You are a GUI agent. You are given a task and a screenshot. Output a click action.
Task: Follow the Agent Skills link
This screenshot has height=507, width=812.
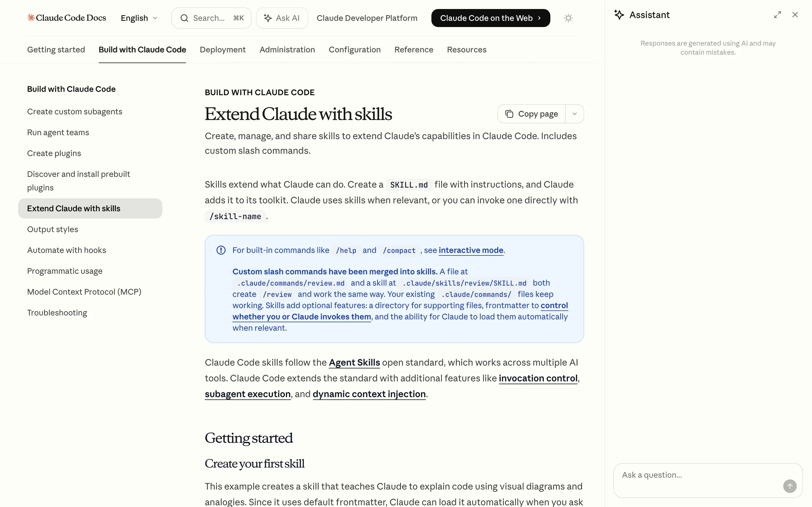pyautogui.click(x=354, y=363)
